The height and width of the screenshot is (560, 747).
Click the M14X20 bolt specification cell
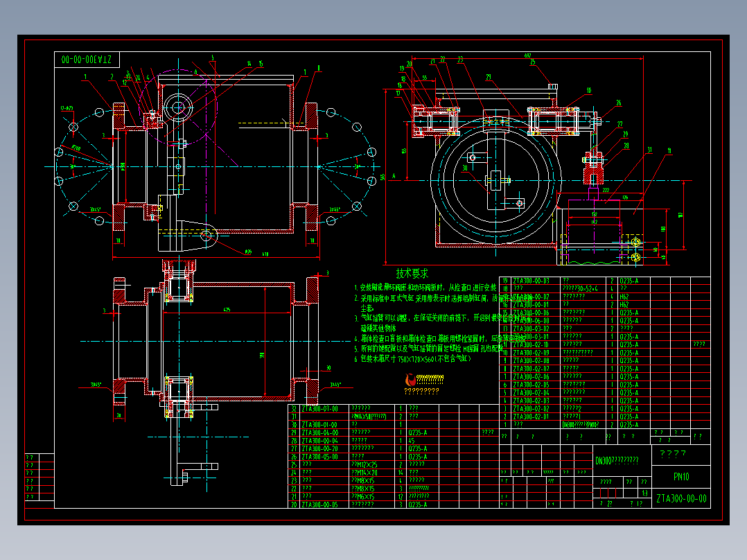pos(364,473)
